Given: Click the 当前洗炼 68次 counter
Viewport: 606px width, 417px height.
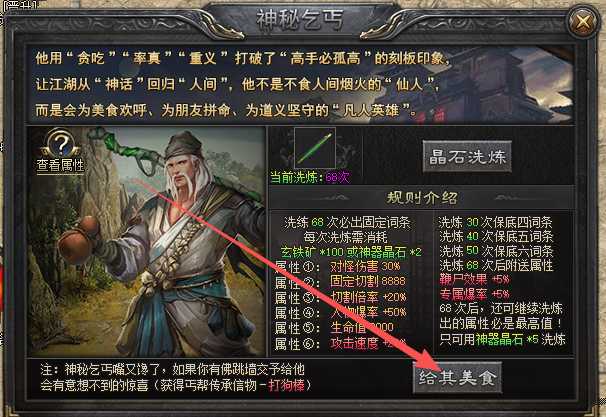Looking at the screenshot, I should coord(310,177).
